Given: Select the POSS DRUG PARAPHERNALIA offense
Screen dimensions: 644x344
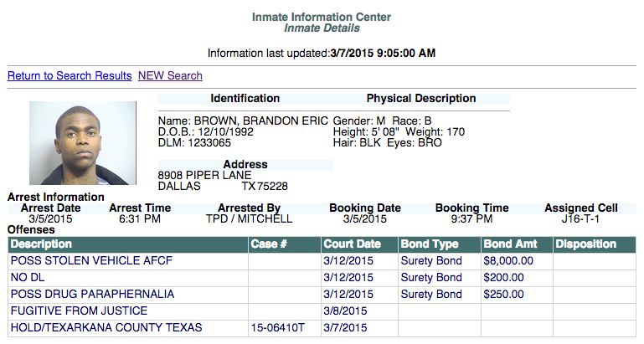Looking at the screenshot, I should click(92, 295).
